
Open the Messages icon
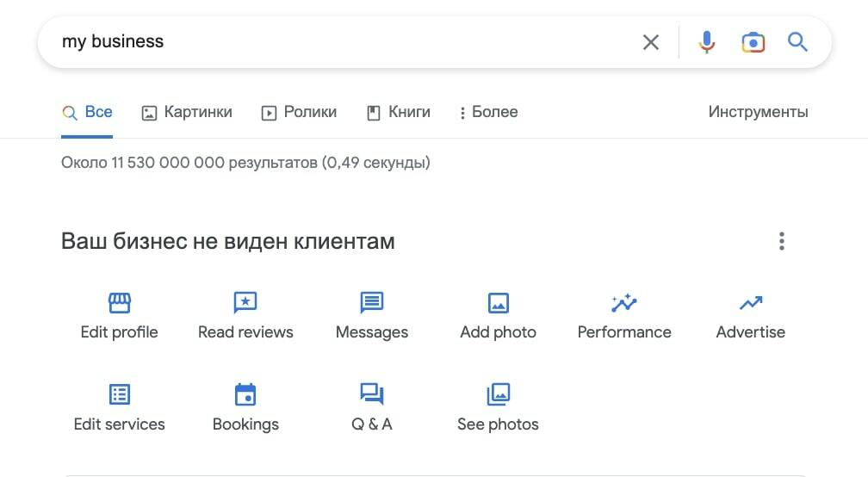371,303
